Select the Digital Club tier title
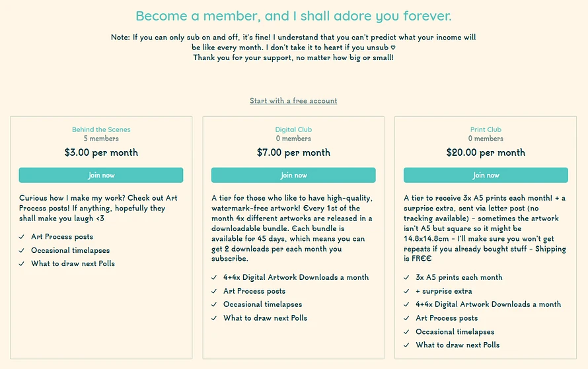 pos(293,129)
